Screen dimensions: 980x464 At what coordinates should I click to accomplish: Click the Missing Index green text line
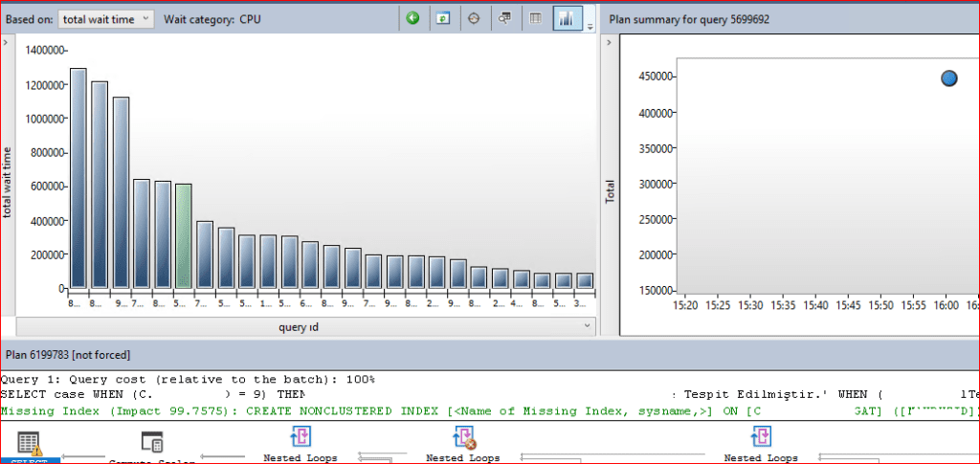point(383,410)
